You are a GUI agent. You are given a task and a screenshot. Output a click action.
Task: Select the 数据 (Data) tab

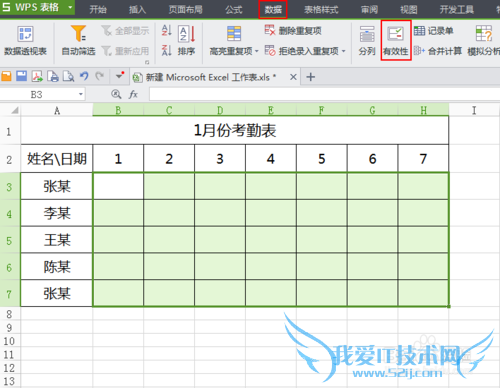pyautogui.click(x=273, y=10)
